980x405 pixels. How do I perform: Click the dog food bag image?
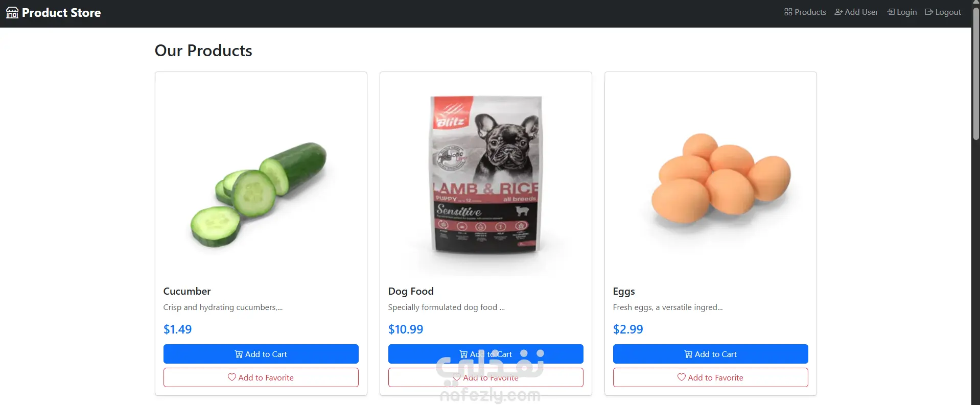(486, 174)
